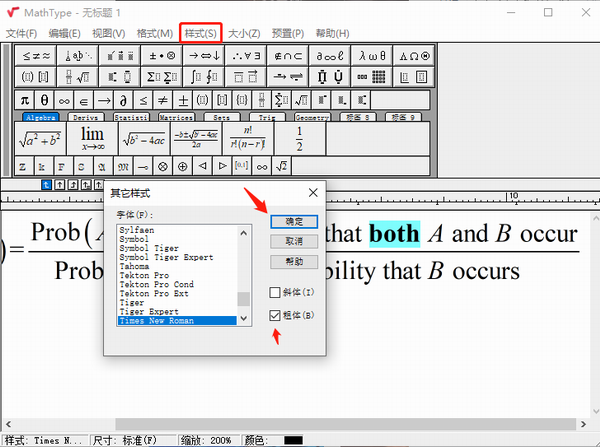Open the logical symbols palette (∴∀∃)

246,56
